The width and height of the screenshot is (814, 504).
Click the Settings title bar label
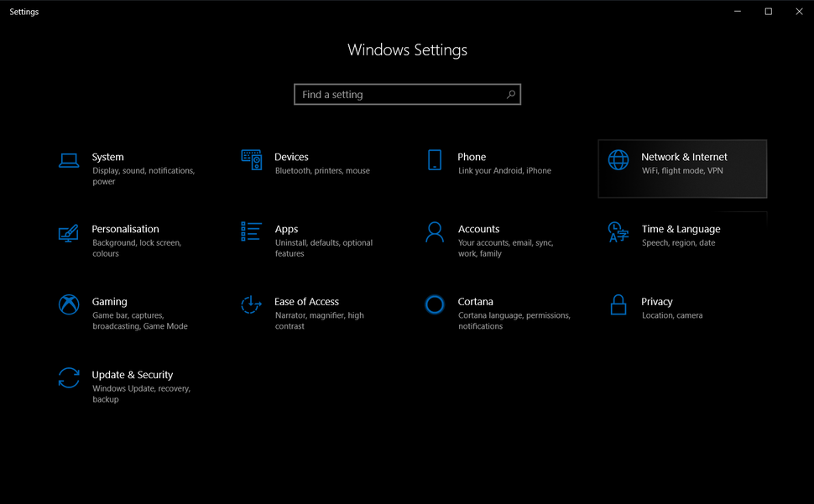coord(23,11)
